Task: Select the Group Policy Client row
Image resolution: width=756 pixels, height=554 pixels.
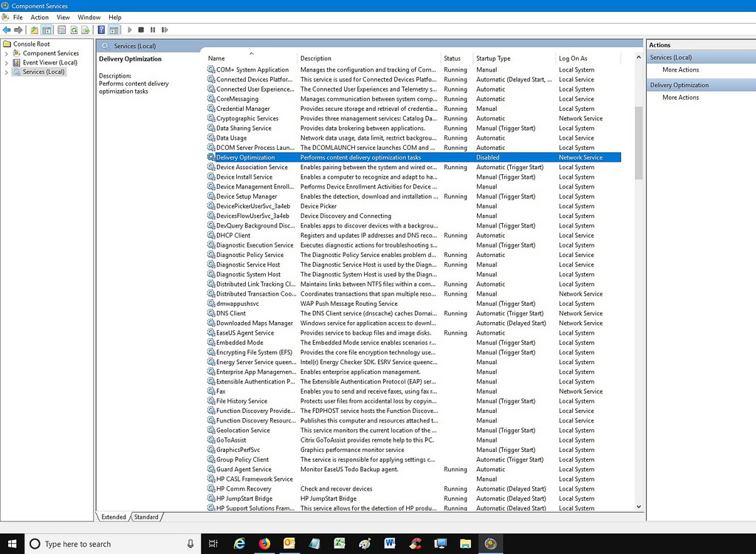Action: (413, 459)
